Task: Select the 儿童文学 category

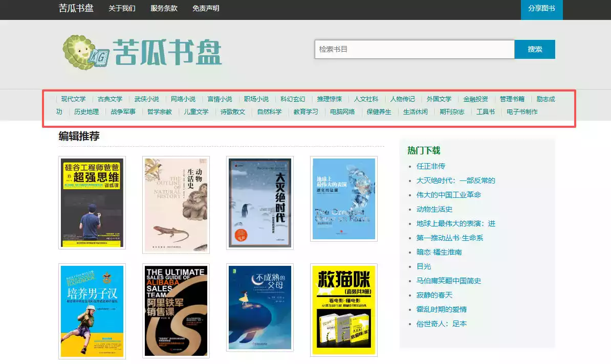Action: (x=196, y=112)
